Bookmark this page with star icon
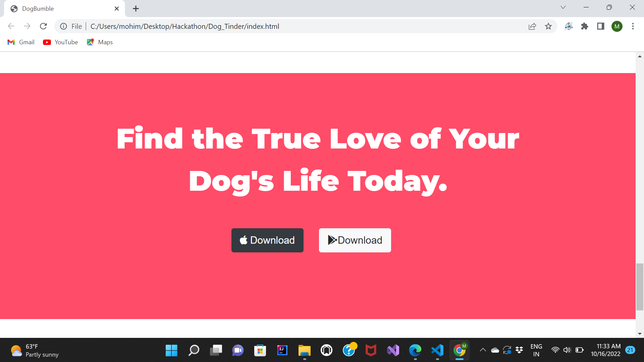This screenshot has height=362, width=644. coord(548,26)
